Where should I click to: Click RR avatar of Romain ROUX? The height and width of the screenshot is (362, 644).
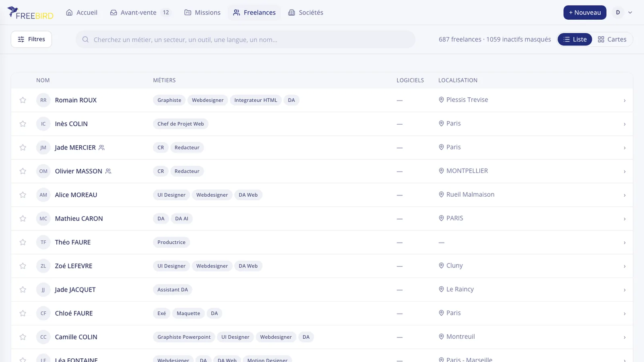coord(43,100)
